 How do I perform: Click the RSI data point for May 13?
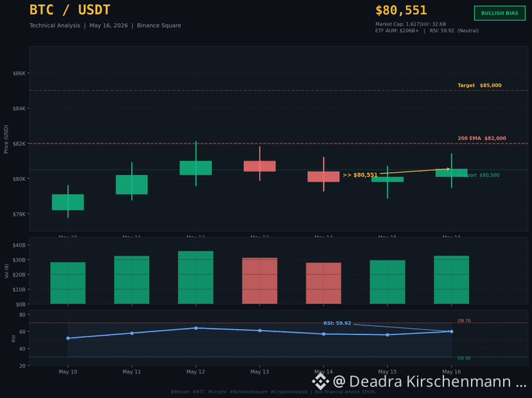click(x=260, y=331)
